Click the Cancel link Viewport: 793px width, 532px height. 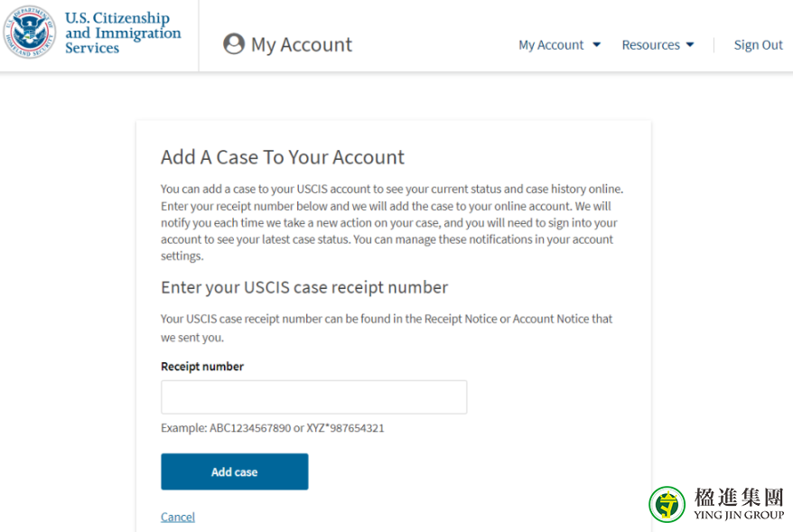click(178, 517)
